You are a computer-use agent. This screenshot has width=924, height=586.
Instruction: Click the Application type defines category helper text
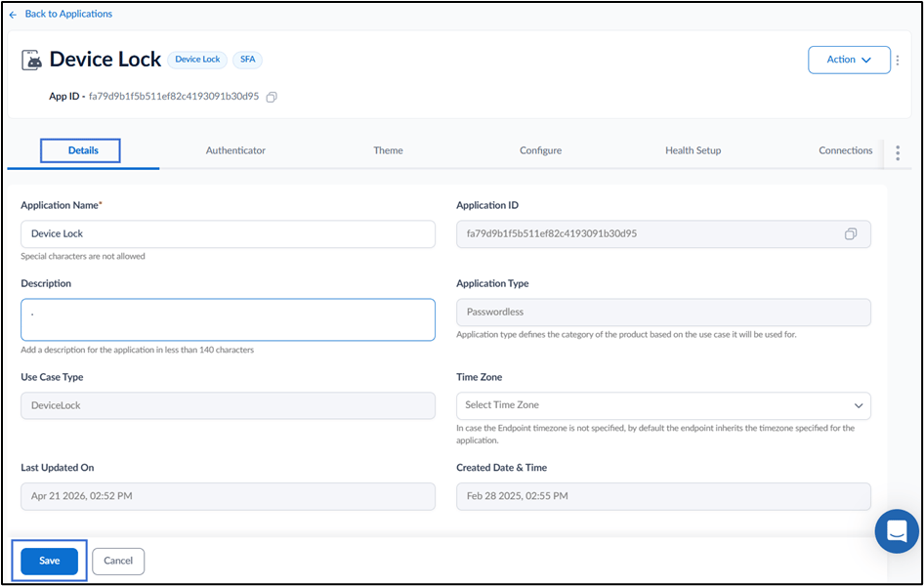(x=626, y=335)
